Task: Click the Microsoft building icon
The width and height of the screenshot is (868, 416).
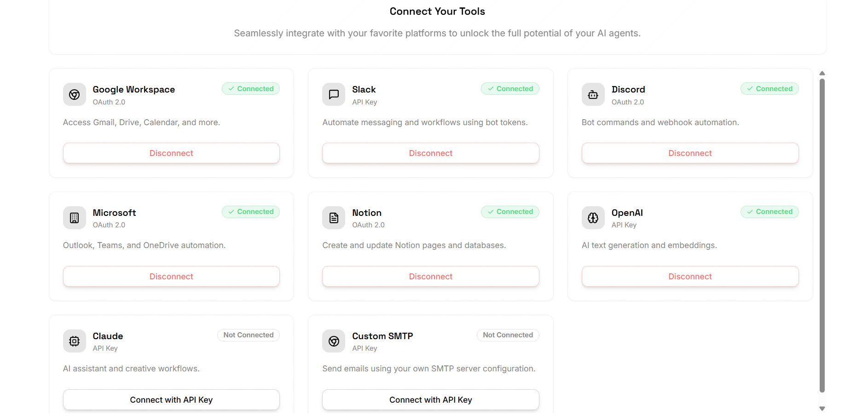Action: (75, 218)
